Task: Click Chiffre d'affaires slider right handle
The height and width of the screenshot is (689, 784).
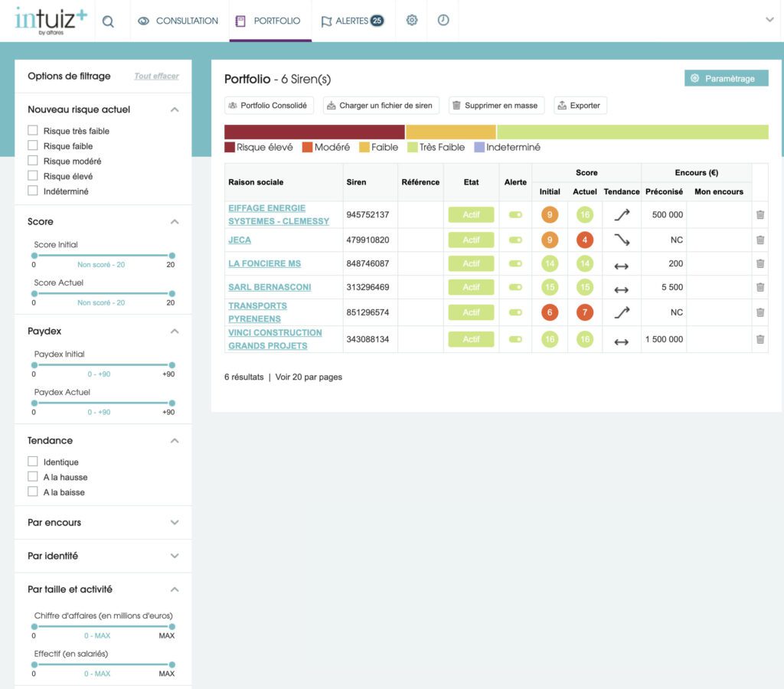Action: tap(172, 626)
